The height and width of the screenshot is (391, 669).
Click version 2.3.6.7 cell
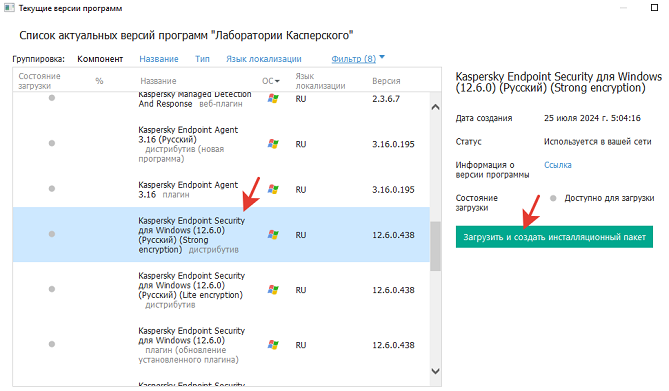click(x=386, y=99)
